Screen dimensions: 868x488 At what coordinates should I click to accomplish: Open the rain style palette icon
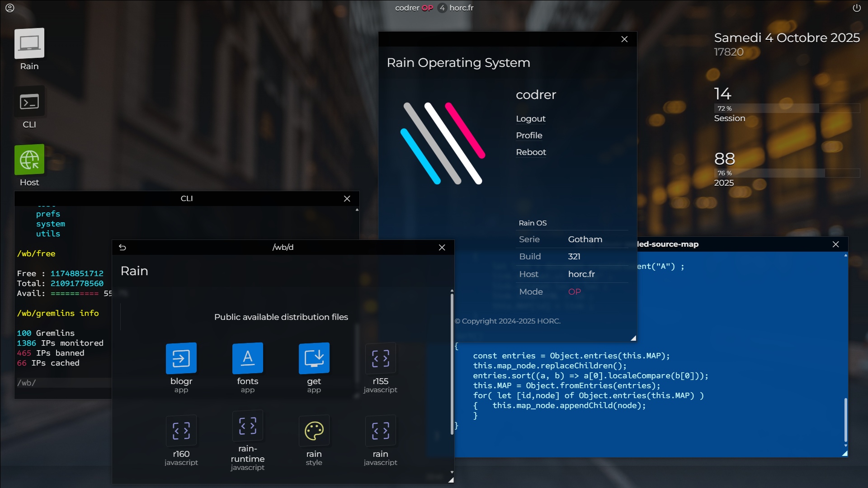[x=314, y=431]
